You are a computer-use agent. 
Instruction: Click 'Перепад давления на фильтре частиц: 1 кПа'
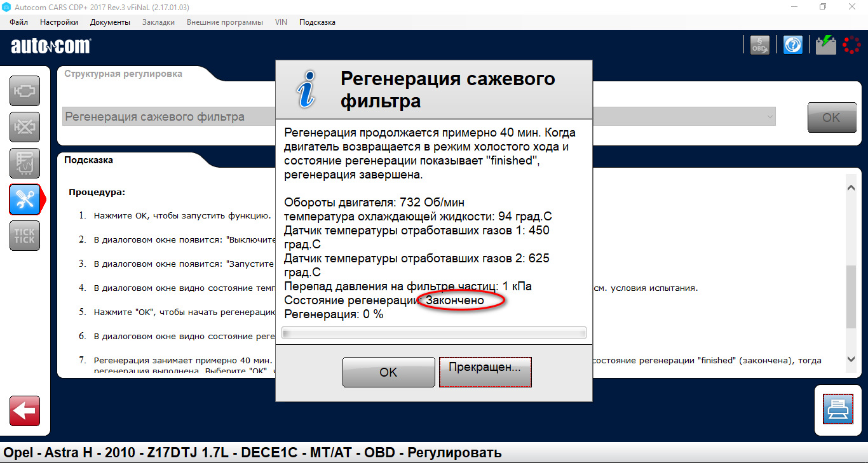click(x=408, y=286)
